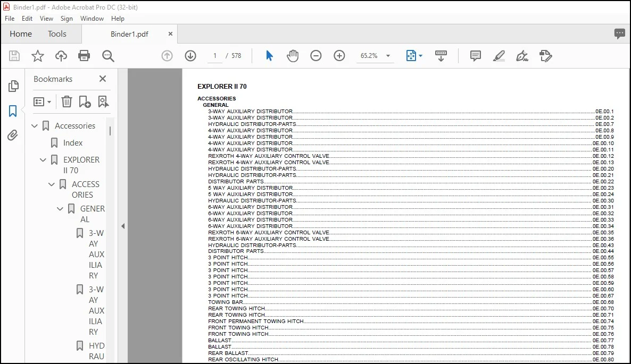Open the Page Thumbnails panel

point(13,86)
